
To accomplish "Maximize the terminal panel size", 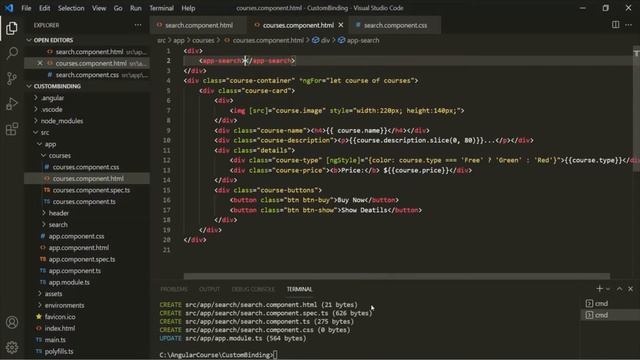I will (620, 289).
